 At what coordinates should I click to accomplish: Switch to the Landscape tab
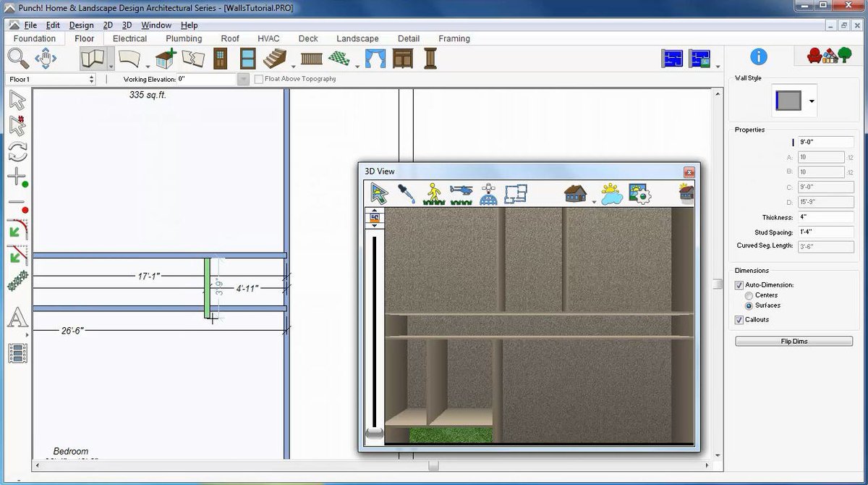point(357,39)
